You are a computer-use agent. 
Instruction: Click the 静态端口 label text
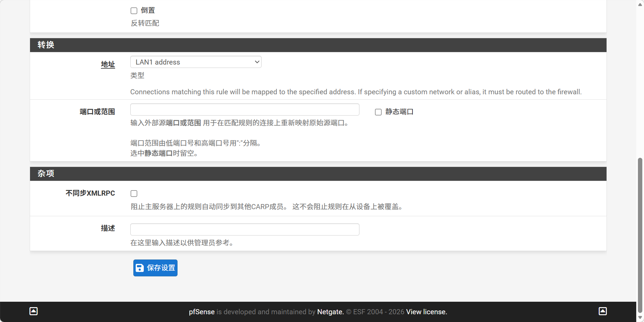point(399,112)
